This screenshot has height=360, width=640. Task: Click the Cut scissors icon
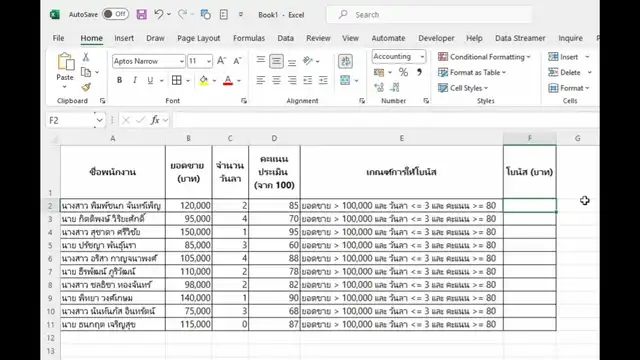(86, 57)
